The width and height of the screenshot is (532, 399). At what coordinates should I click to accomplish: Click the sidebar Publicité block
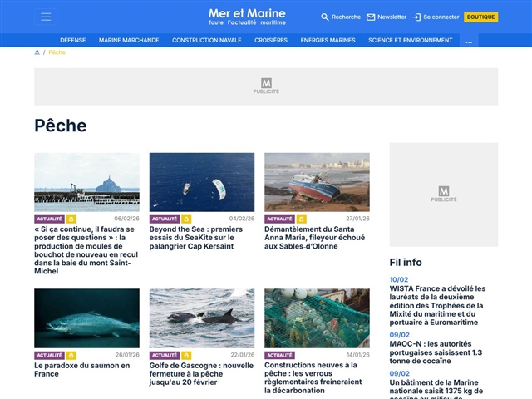[x=443, y=195]
